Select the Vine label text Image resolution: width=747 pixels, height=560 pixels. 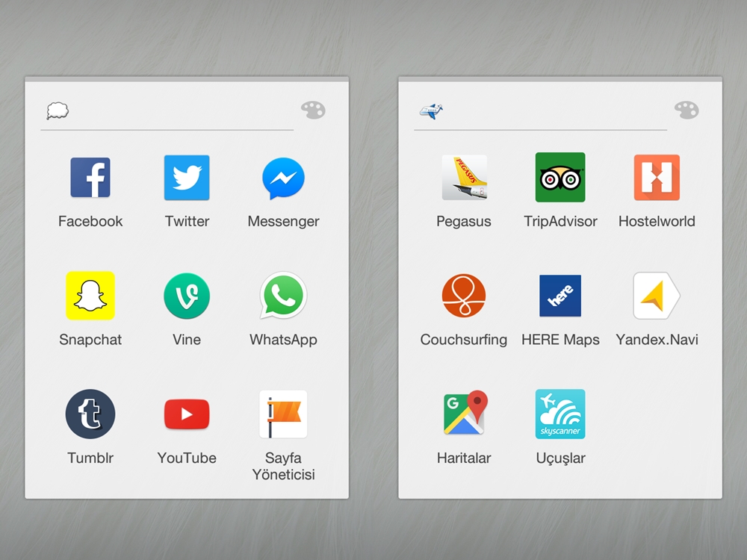[187, 340]
